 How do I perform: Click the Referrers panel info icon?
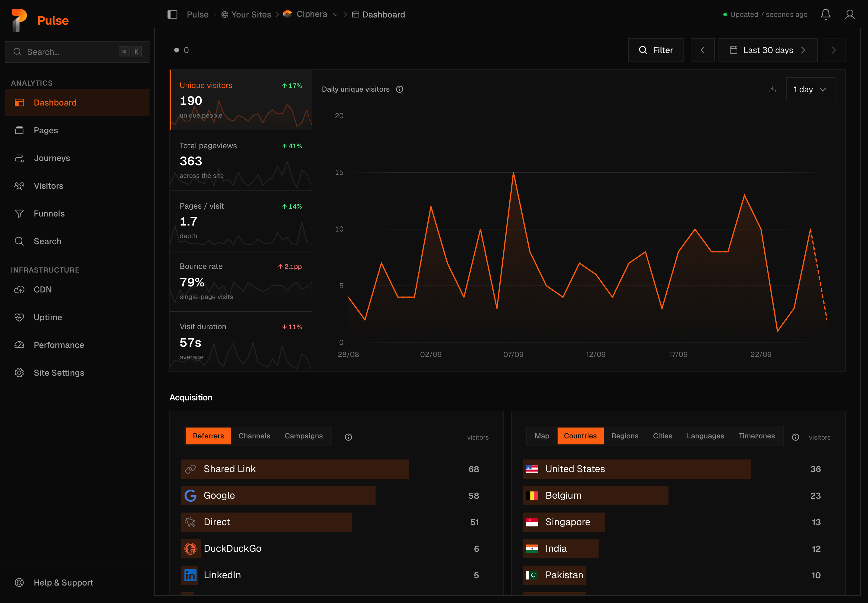click(x=348, y=437)
